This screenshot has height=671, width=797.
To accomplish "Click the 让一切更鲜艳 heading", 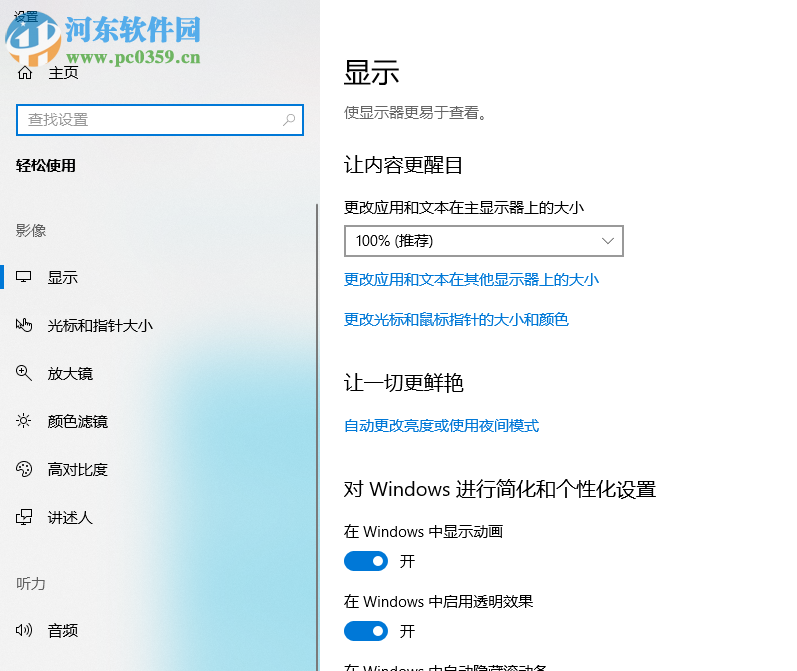I will 404,383.
